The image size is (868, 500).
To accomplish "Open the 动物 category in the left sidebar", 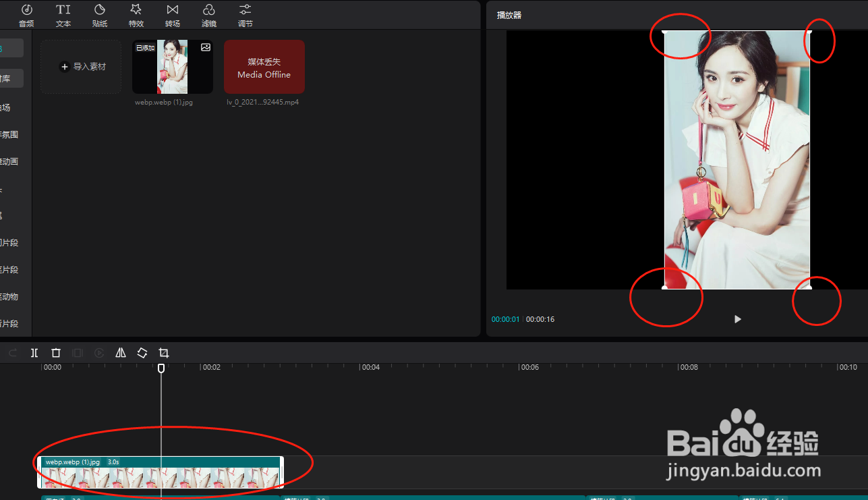I will [9, 297].
